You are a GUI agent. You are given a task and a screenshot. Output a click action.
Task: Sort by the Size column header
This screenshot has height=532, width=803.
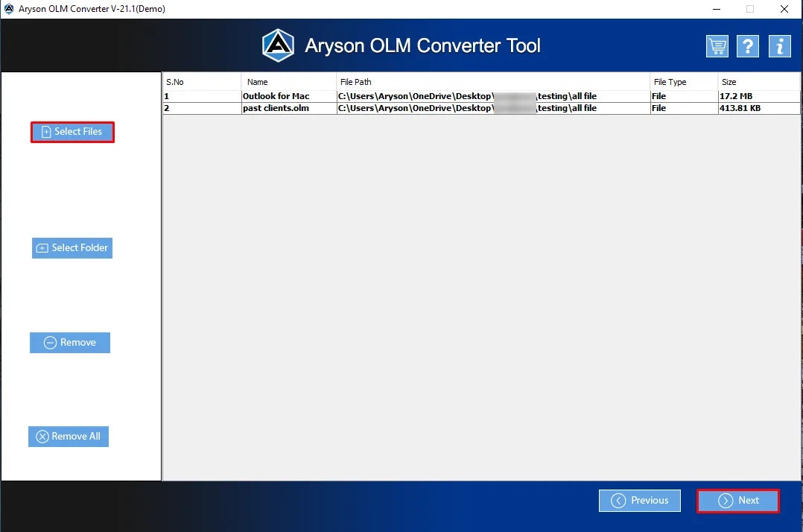click(x=758, y=82)
